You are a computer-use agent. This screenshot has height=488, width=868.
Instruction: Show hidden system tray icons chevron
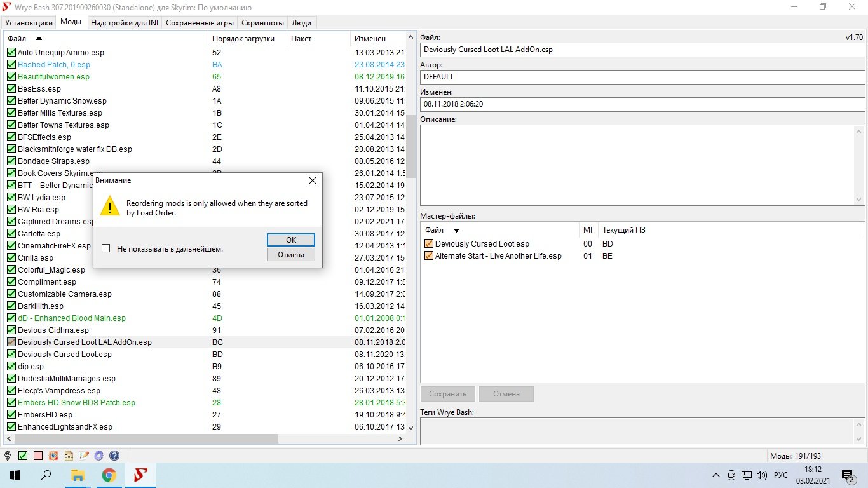click(x=716, y=475)
